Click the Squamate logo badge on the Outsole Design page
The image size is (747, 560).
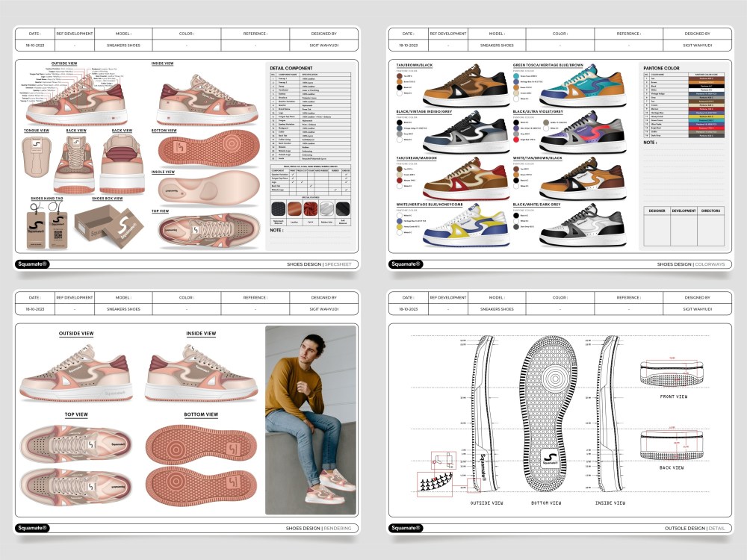point(406,528)
